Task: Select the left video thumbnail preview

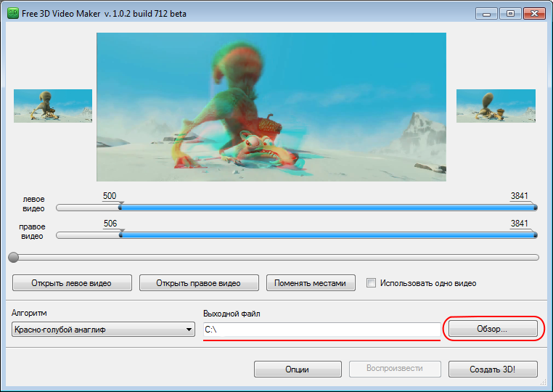Action: [x=53, y=106]
